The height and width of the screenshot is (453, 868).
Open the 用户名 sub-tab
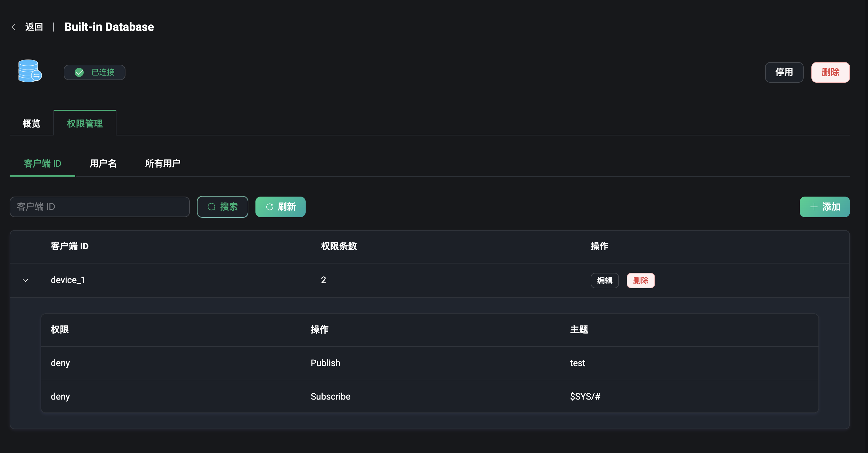tap(103, 163)
